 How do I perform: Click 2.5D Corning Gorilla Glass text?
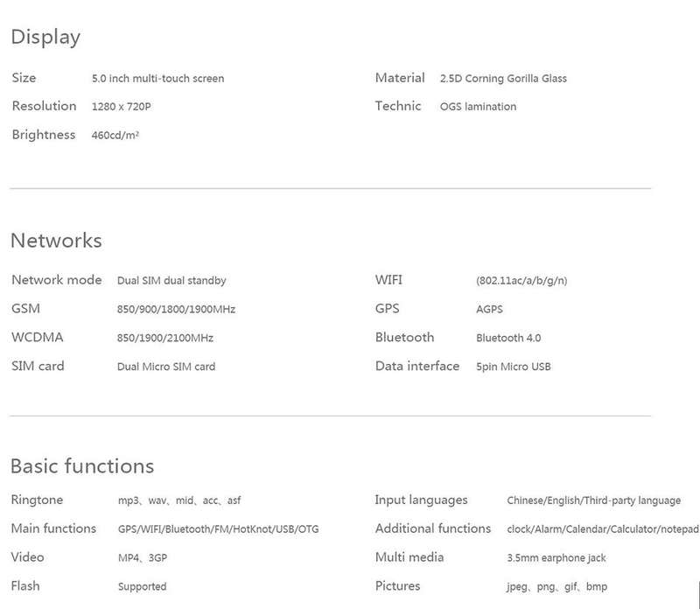click(x=503, y=79)
